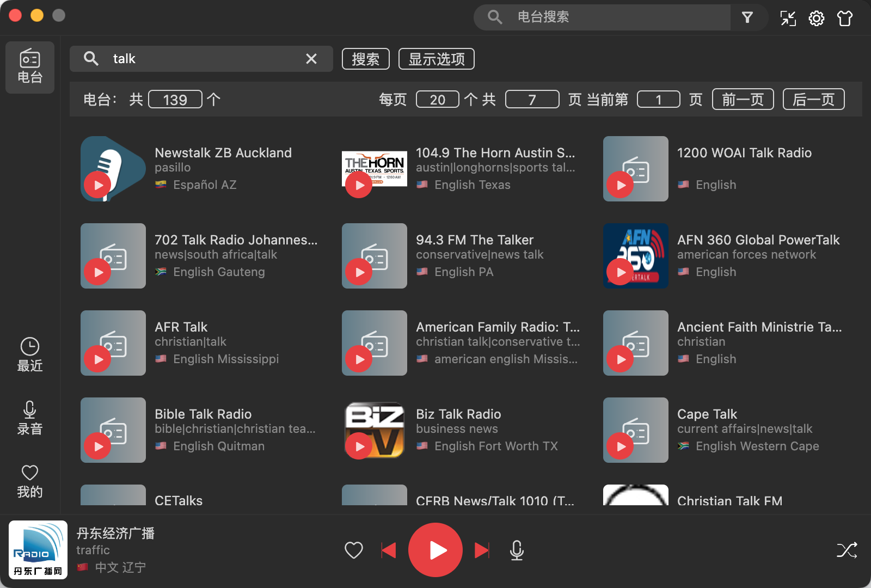Click the CETalks station title
Screen dimensions: 871x588
point(179,500)
